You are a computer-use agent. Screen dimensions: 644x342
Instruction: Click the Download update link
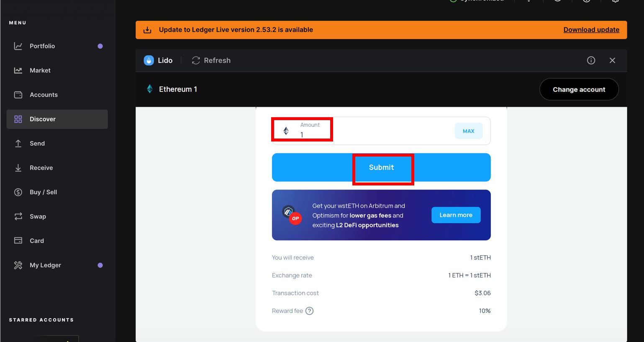591,30
